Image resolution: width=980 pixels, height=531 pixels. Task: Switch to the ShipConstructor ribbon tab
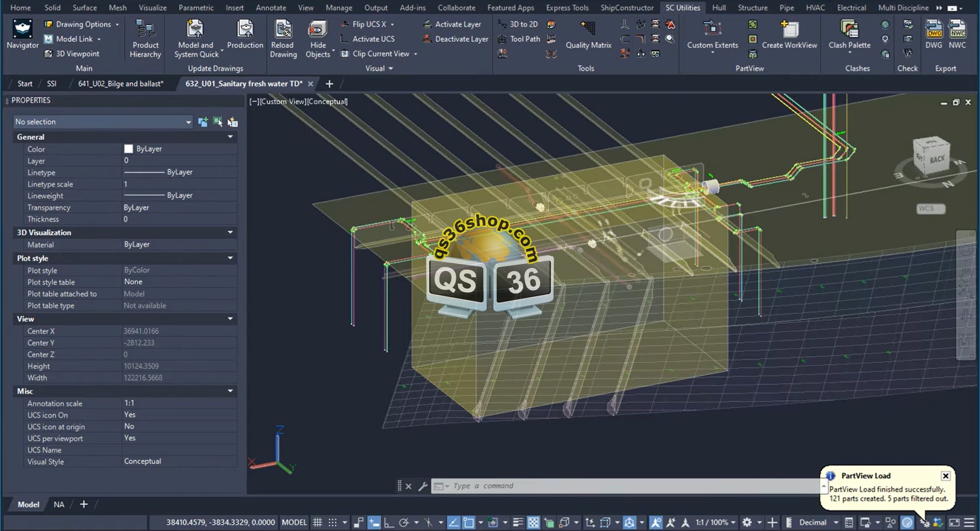626,8
